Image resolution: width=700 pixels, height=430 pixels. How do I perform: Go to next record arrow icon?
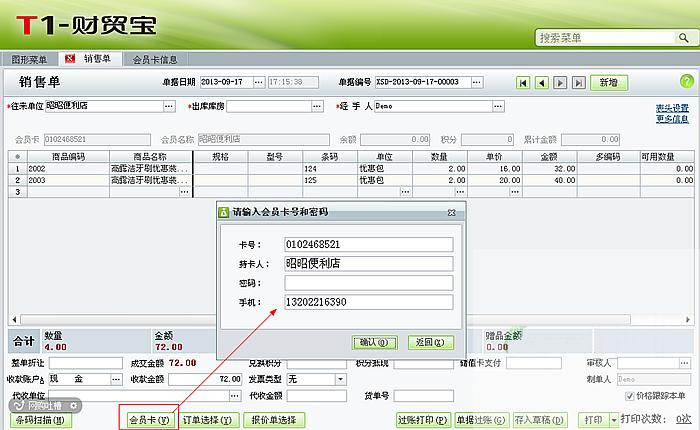[560, 83]
